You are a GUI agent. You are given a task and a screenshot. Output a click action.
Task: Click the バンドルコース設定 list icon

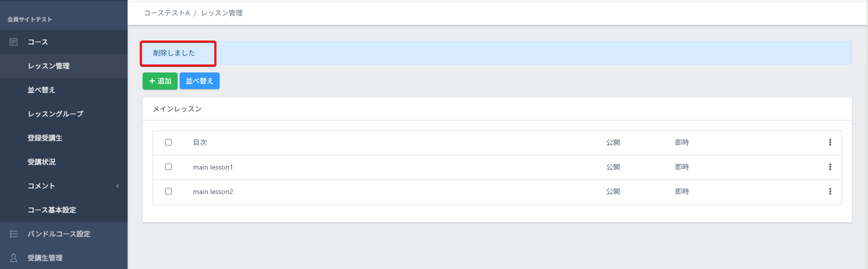14,234
